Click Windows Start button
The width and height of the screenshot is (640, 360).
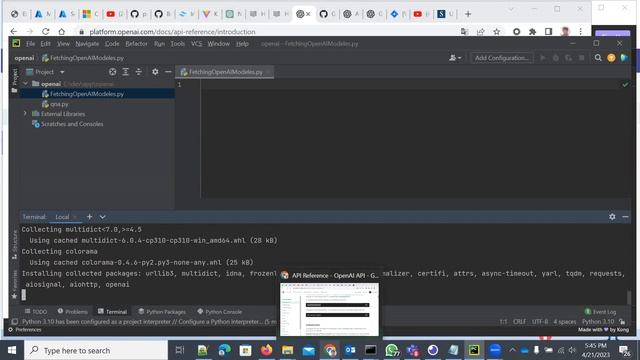pyautogui.click(x=12, y=350)
